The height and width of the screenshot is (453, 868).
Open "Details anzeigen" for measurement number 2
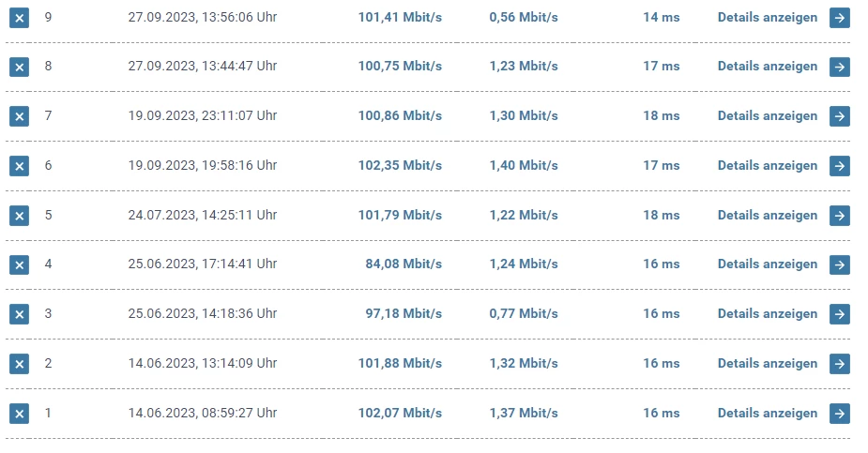[x=767, y=363]
